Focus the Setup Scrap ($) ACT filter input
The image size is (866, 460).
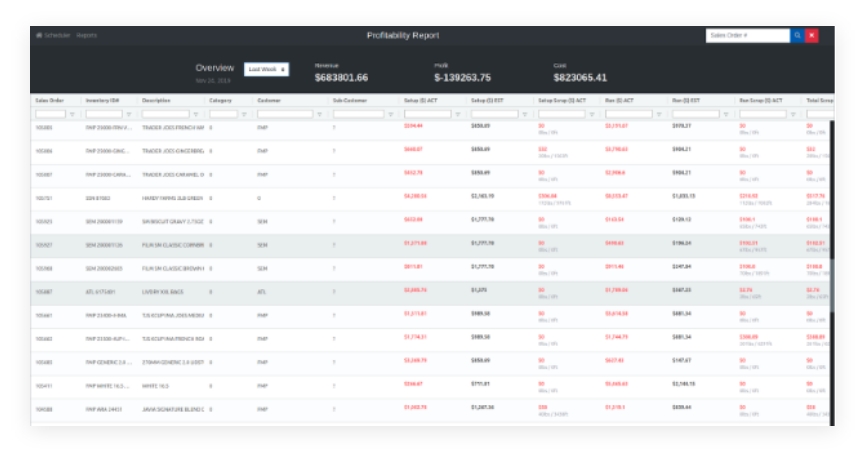562,114
